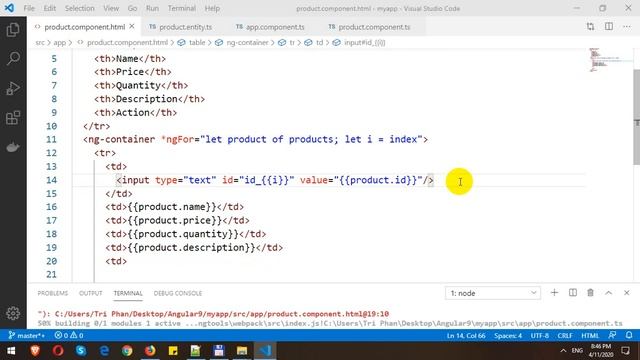Screen dimensions: 640x360
Task: Open the editor More Actions menu
Action: point(627,27)
